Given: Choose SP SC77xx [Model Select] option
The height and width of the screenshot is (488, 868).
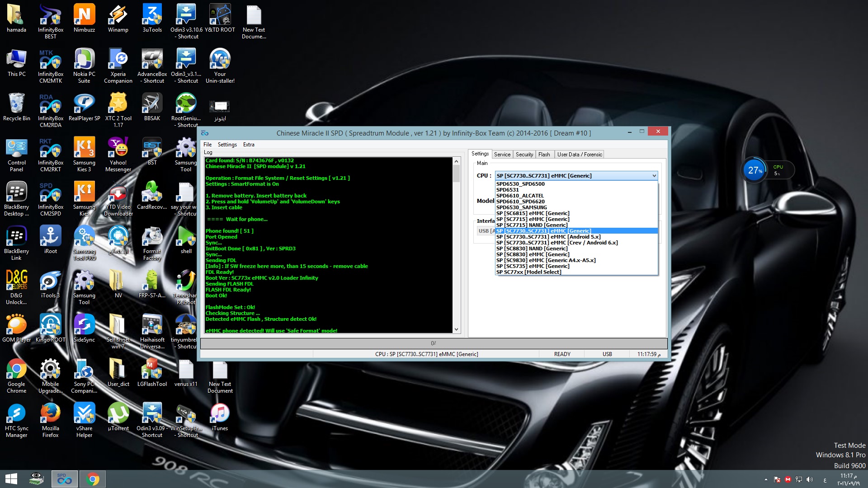Looking at the screenshot, I should point(576,272).
